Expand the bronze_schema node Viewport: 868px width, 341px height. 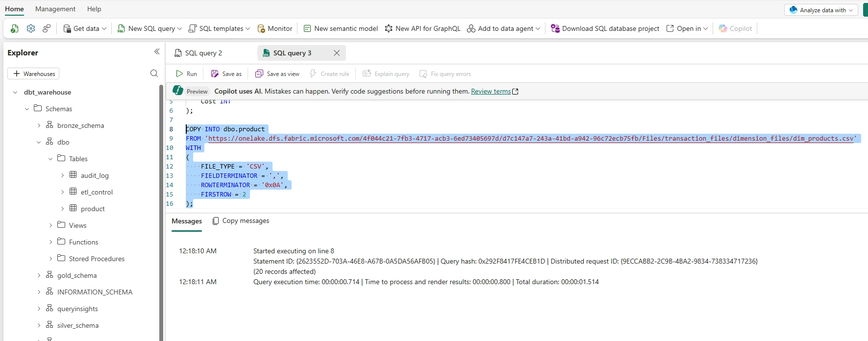(x=39, y=125)
